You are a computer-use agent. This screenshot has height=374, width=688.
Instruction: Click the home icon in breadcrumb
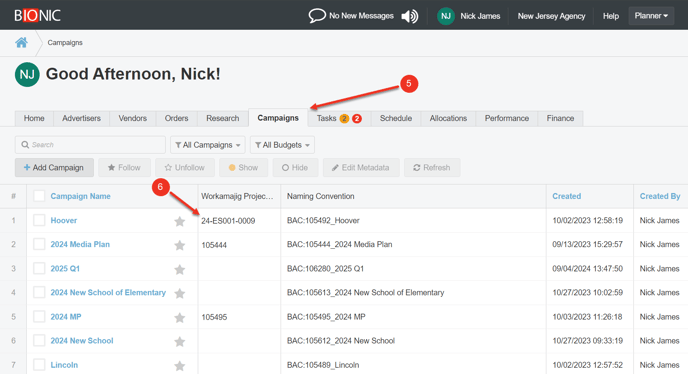click(21, 43)
